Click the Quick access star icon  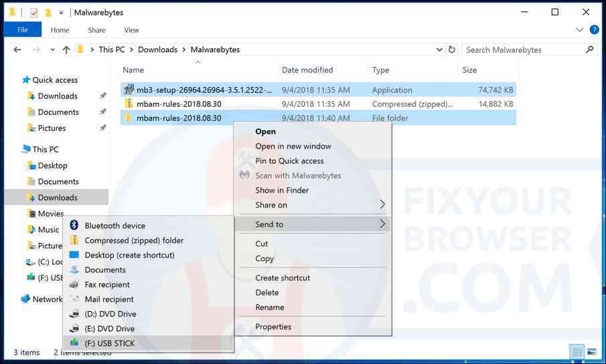[26, 80]
